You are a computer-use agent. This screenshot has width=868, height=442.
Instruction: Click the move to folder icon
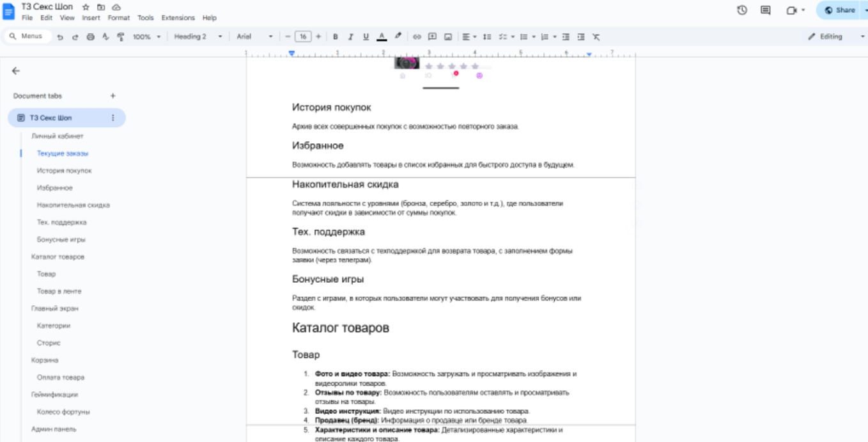[101, 7]
